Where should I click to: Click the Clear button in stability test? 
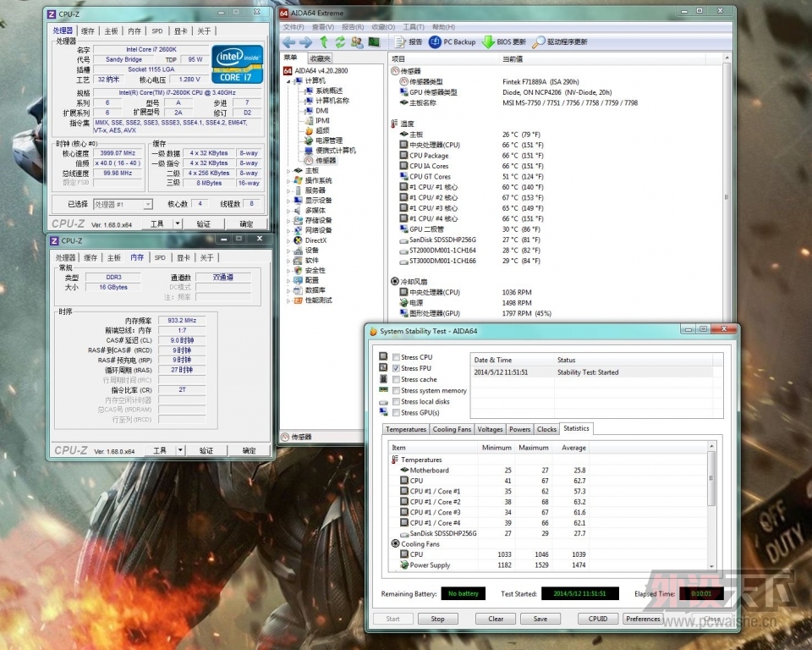pyautogui.click(x=496, y=619)
